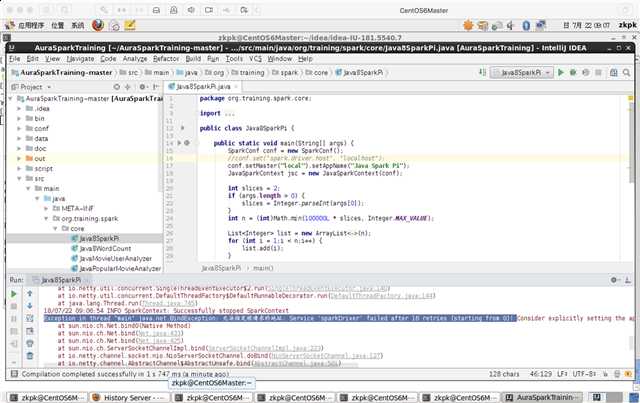
Task: Click the DefaultThreadFactory.java stack trace link
Action: [x=381, y=296]
